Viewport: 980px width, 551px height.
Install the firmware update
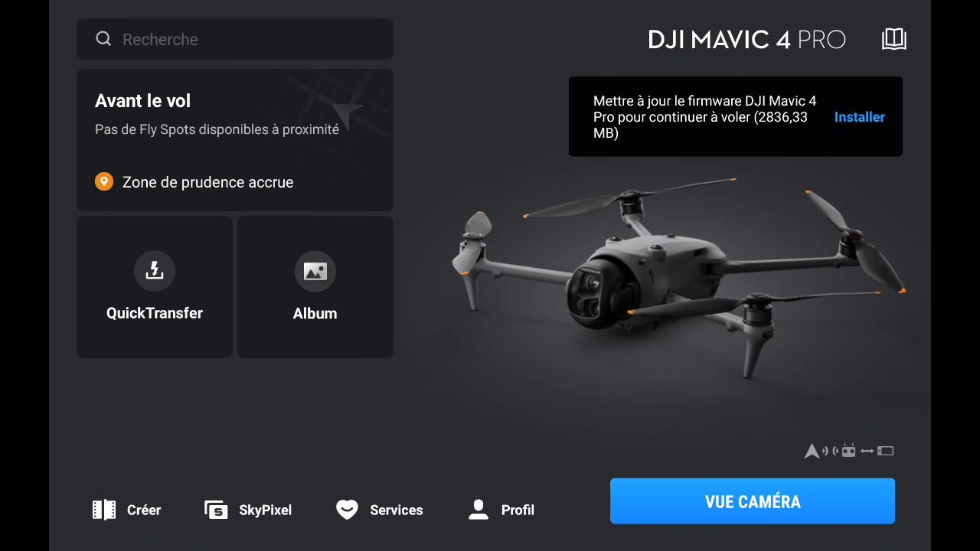pos(859,117)
